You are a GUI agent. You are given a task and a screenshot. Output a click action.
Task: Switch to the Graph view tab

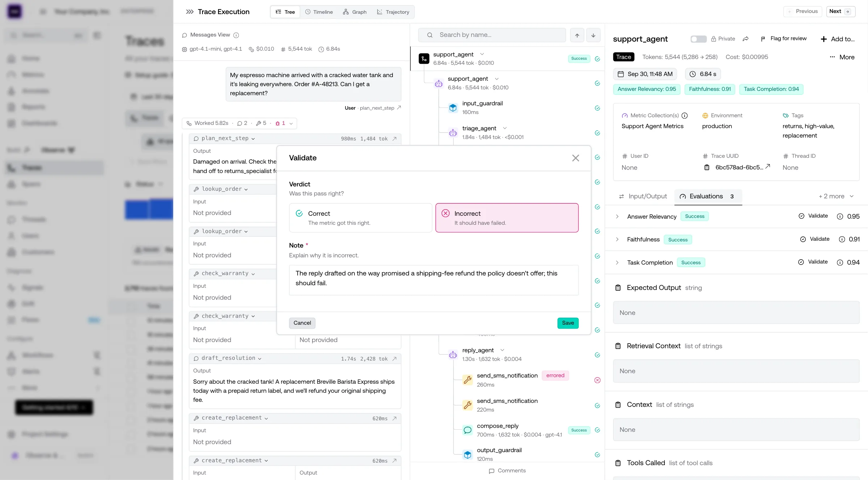click(354, 12)
